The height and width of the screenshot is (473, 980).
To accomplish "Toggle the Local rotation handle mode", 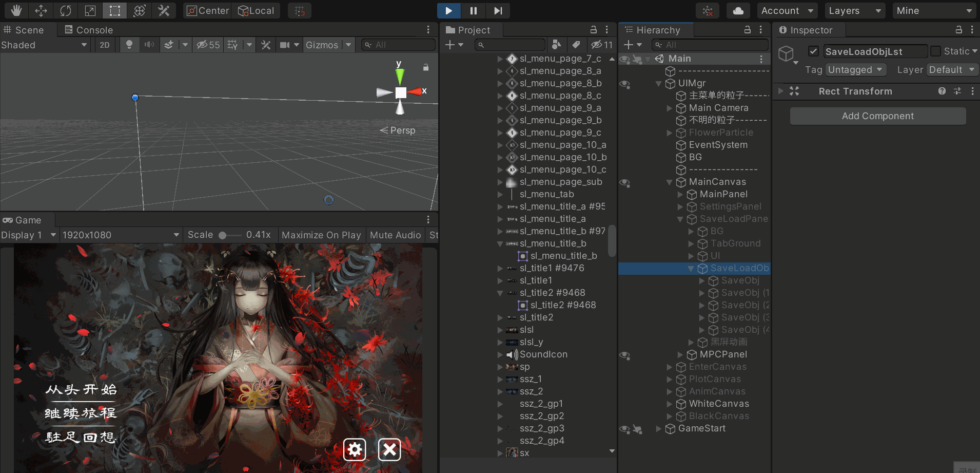I will pyautogui.click(x=256, y=10).
